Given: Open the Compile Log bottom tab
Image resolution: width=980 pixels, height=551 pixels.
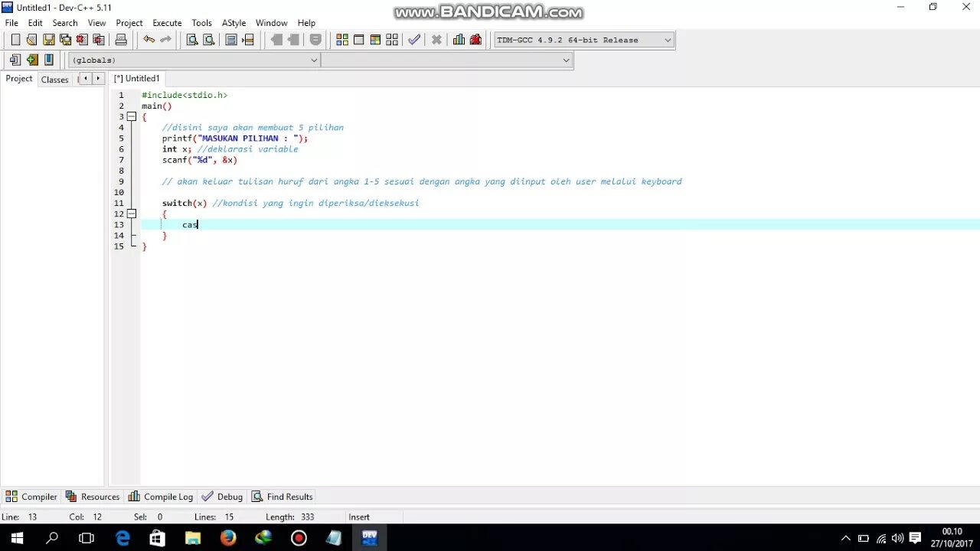Looking at the screenshot, I should 161,497.
